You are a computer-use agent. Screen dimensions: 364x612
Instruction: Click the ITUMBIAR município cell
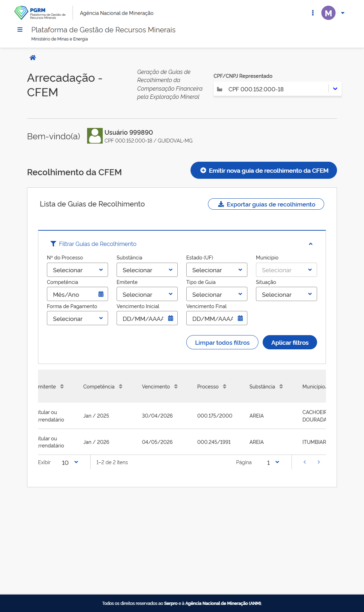(314, 442)
